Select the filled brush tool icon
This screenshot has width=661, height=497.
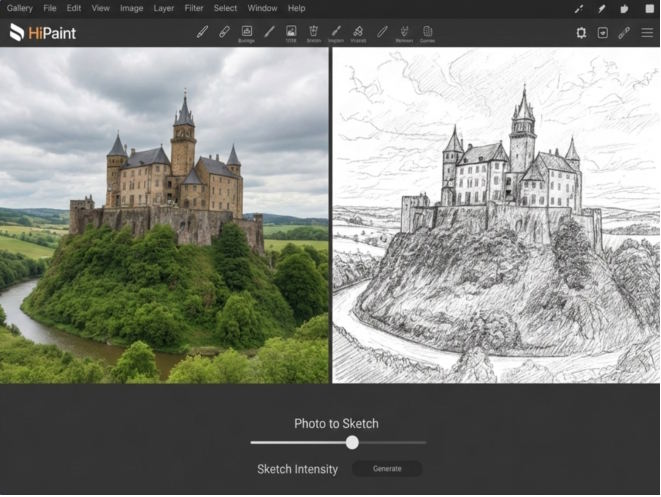(336, 31)
